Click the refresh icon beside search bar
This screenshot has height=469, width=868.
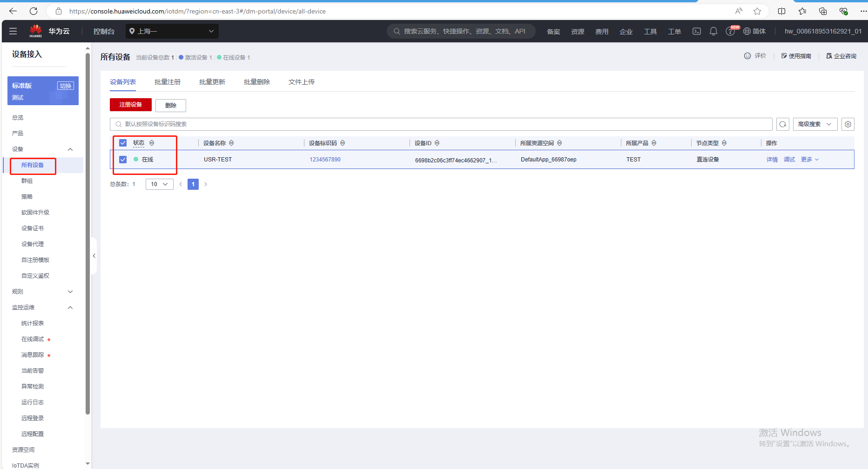click(x=783, y=124)
